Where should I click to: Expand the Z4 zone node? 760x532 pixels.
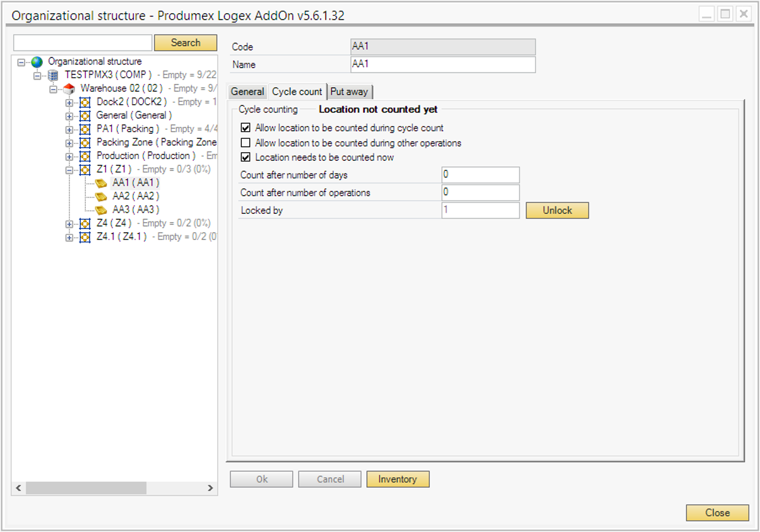(69, 223)
